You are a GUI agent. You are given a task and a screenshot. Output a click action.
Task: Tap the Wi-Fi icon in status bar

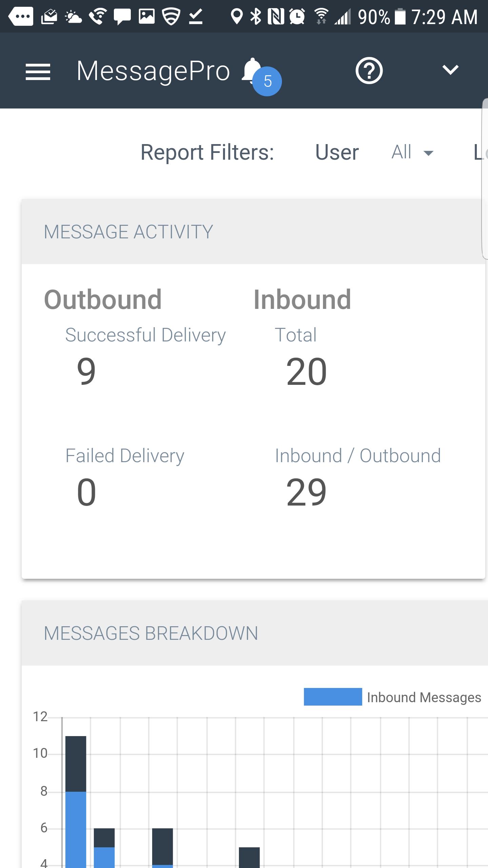click(x=321, y=16)
